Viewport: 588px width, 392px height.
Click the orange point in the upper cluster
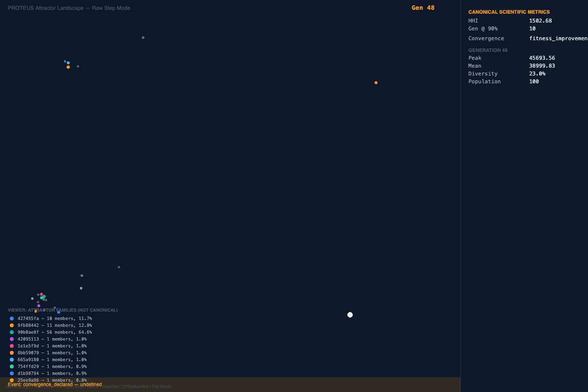click(68, 67)
